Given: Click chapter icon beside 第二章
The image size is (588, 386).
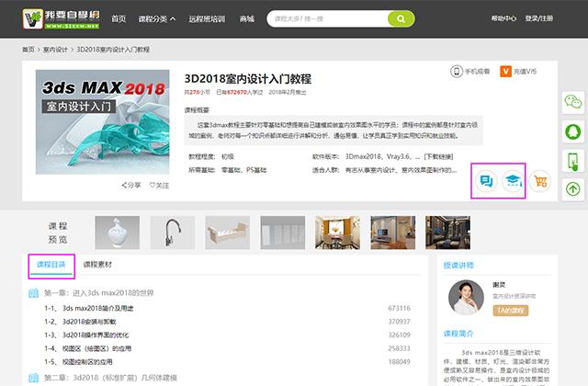Looking at the screenshot, I should click(x=33, y=378).
